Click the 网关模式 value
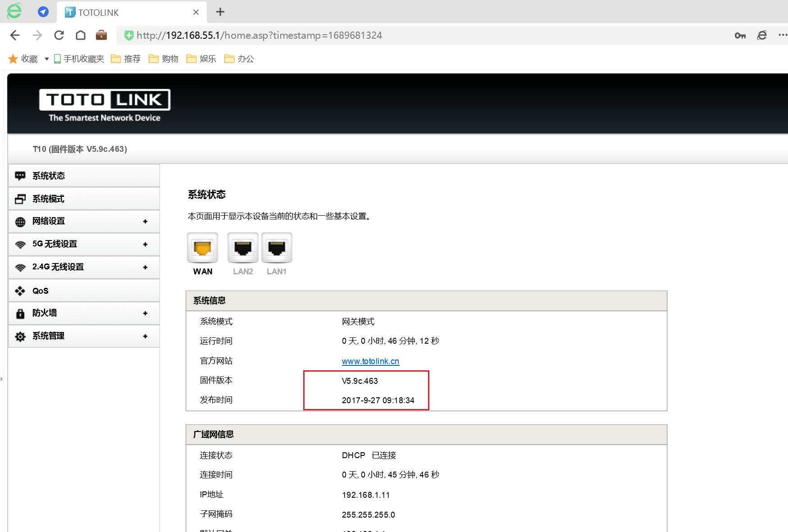Image resolution: width=788 pixels, height=532 pixels. (358, 322)
